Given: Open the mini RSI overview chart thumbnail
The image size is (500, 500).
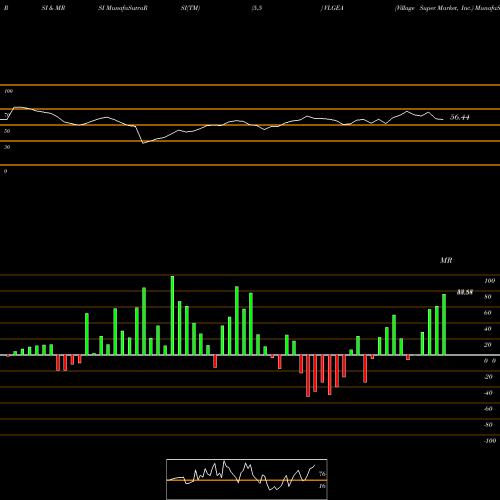Looking at the screenshot, I should click(247, 479).
